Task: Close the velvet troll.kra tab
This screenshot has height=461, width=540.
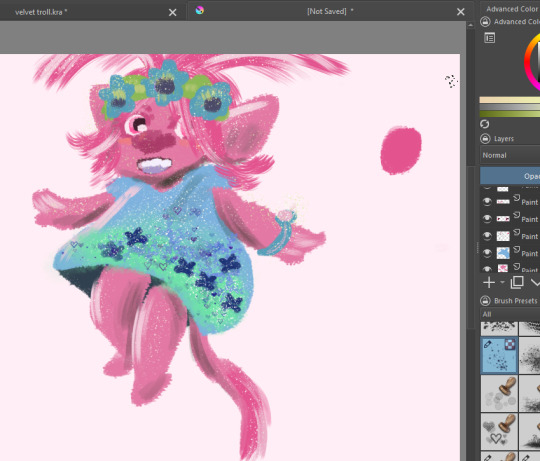Action: pyautogui.click(x=173, y=13)
